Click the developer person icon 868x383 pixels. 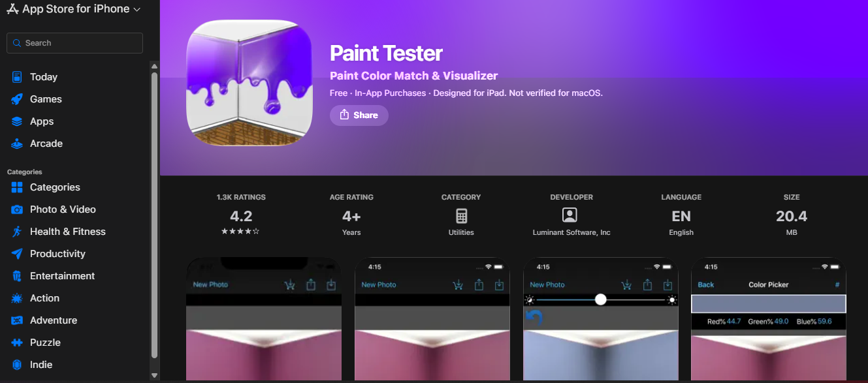tap(570, 215)
